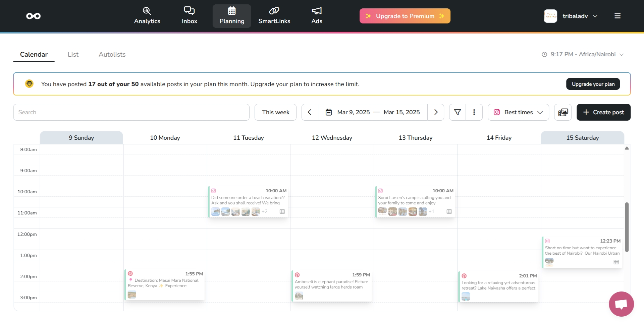Open the Analytics section

pyautogui.click(x=147, y=16)
